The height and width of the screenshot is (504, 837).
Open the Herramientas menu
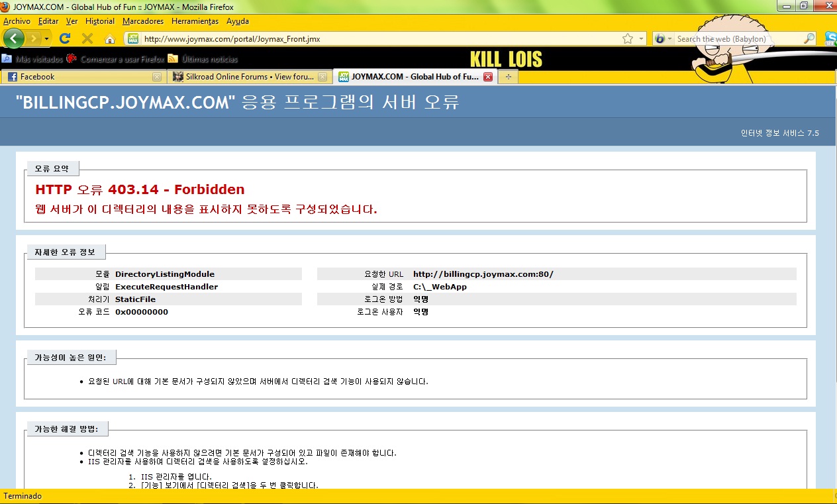point(195,21)
